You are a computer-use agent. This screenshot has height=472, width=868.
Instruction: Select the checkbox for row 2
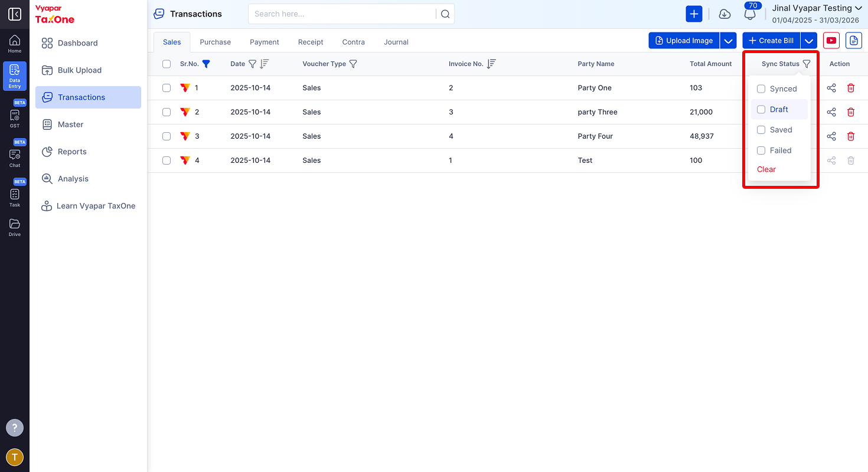tap(167, 112)
